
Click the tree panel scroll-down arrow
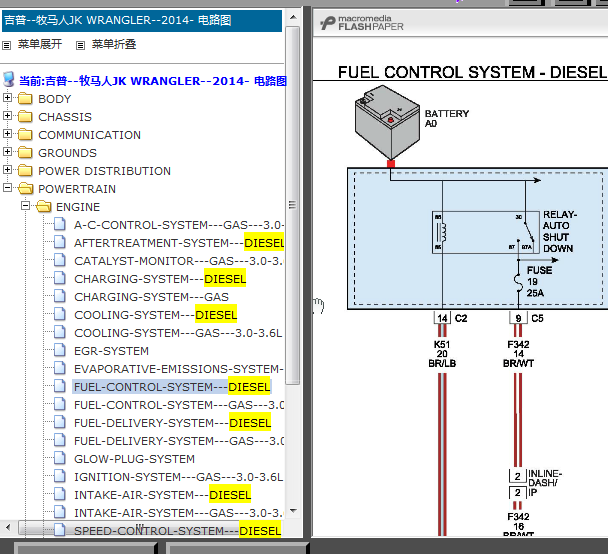point(294,511)
